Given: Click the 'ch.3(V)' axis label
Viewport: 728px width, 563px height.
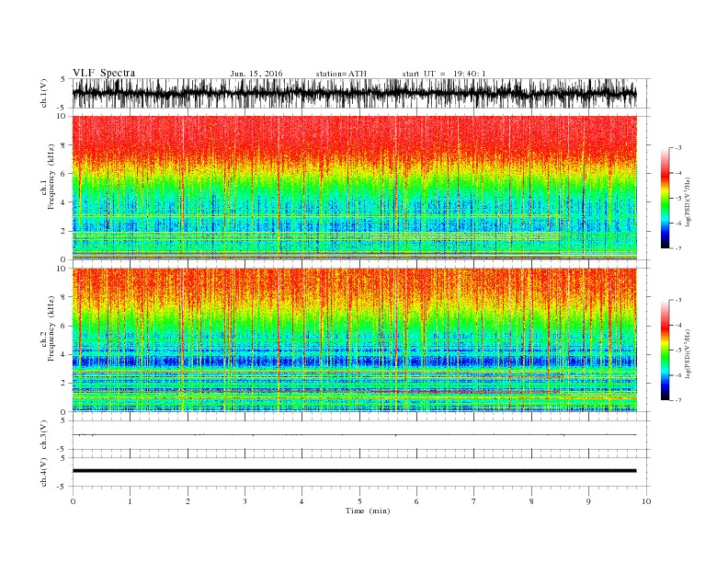Looking at the screenshot, I should (x=44, y=435).
